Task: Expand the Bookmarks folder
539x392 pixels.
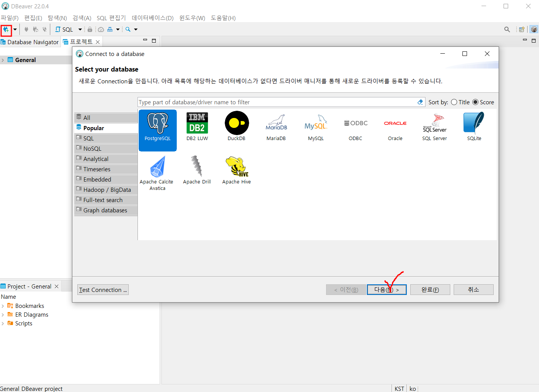Action: [3, 306]
